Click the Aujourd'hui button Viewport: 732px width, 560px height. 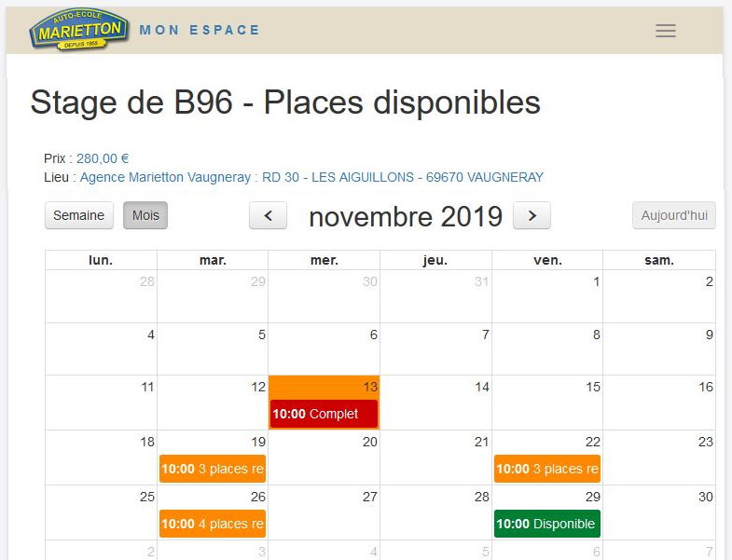pyautogui.click(x=674, y=215)
